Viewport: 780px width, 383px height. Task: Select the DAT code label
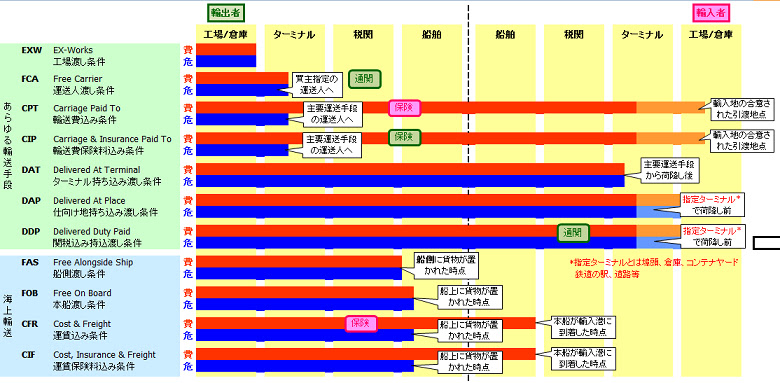[30, 170]
